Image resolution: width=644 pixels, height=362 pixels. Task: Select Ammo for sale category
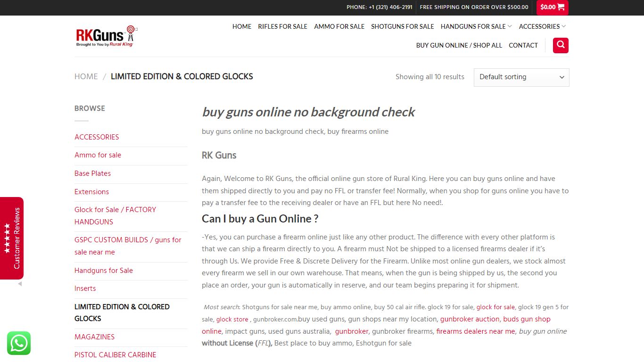click(98, 155)
